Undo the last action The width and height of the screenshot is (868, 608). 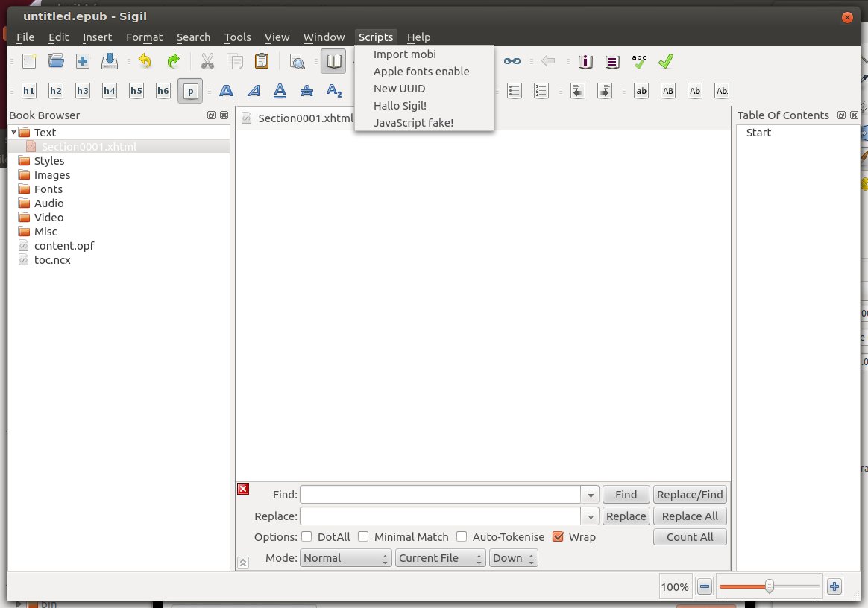coord(145,61)
